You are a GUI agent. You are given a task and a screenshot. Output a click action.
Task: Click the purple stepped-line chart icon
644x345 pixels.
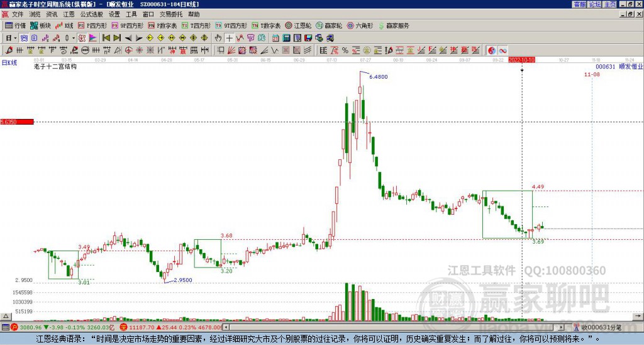coord(45,38)
